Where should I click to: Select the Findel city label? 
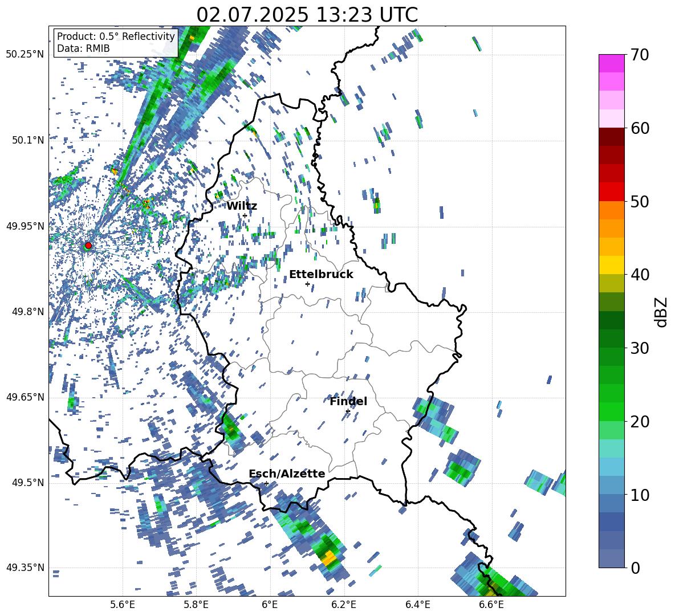[x=348, y=401]
